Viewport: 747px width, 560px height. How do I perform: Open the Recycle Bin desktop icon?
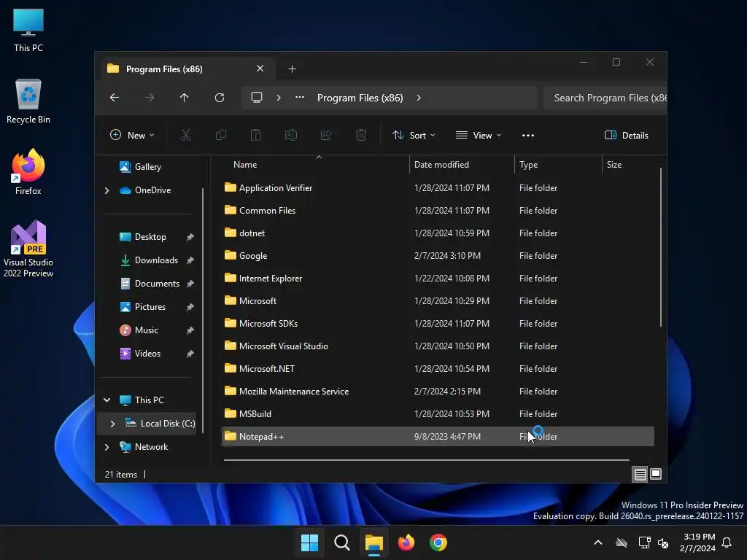tap(28, 101)
